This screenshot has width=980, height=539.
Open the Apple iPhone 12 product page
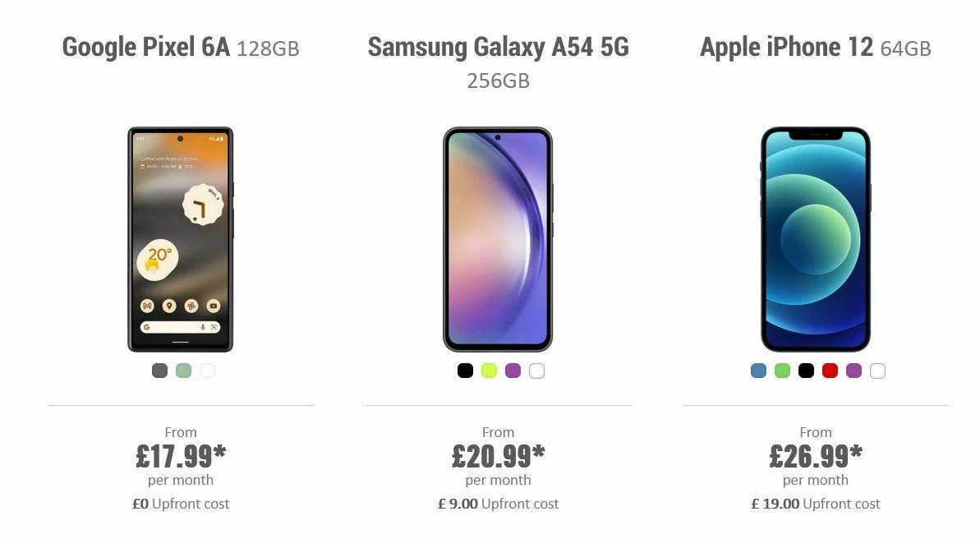coord(815,47)
